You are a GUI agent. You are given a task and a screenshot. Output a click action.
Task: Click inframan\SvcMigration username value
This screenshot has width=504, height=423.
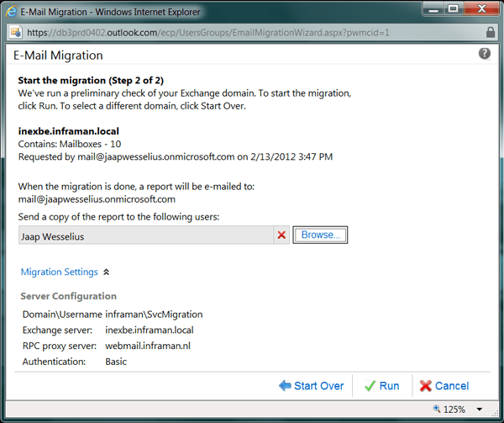[x=154, y=315]
